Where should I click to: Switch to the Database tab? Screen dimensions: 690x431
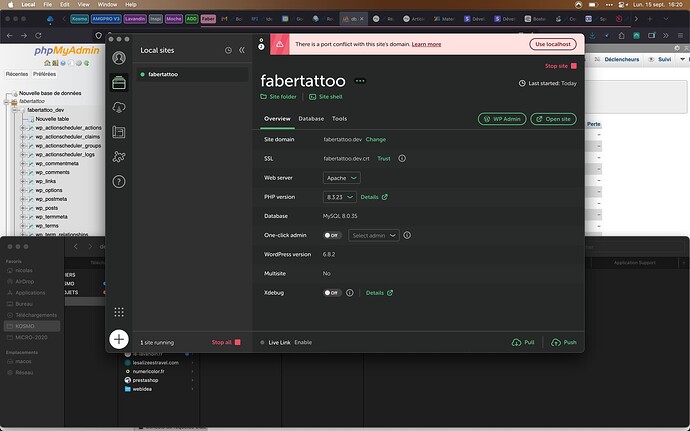pyautogui.click(x=311, y=118)
